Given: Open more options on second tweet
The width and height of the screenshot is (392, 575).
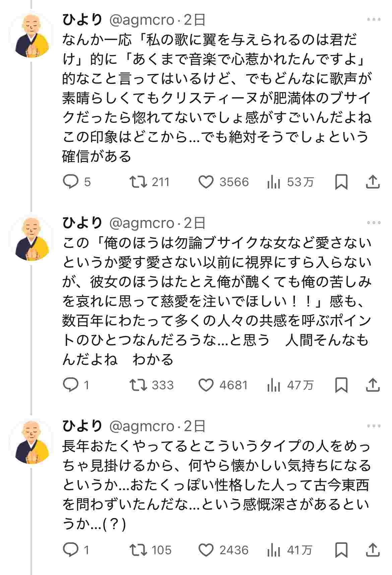Looking at the screenshot, I should tap(374, 223).
